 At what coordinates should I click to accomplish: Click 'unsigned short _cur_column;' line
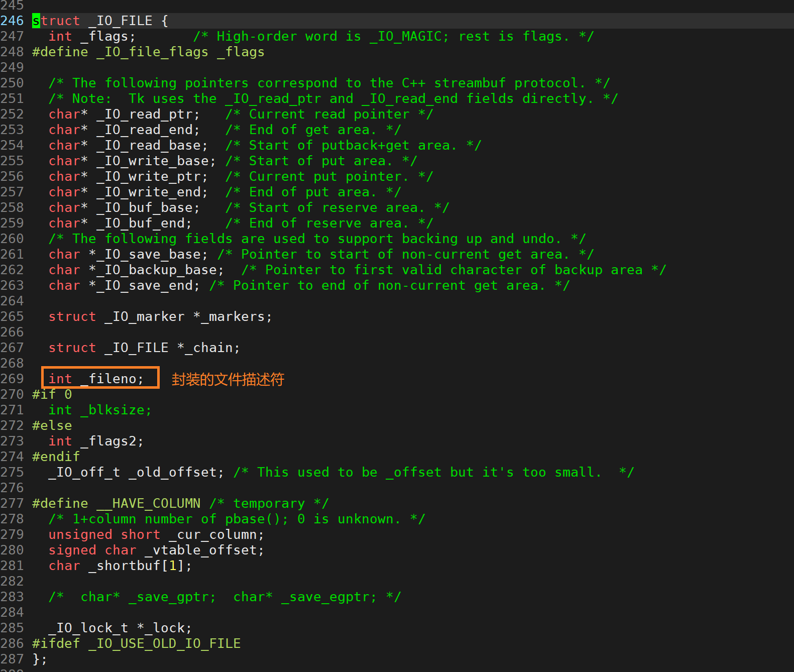tap(156, 534)
